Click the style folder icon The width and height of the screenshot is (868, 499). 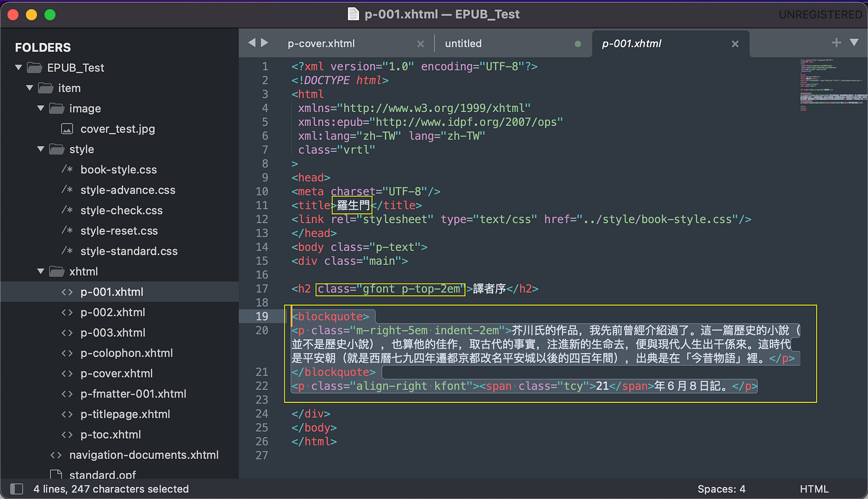point(57,149)
